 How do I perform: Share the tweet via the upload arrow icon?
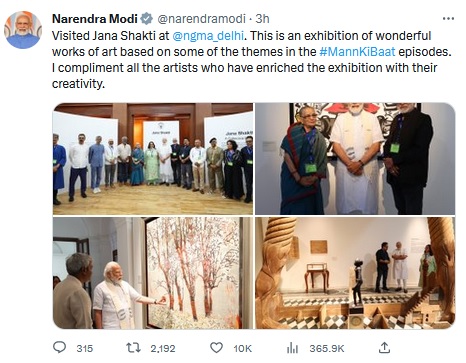click(384, 347)
